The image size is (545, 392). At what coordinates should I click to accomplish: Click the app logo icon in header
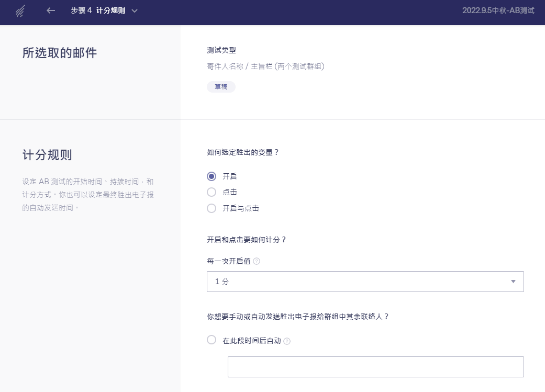point(20,11)
